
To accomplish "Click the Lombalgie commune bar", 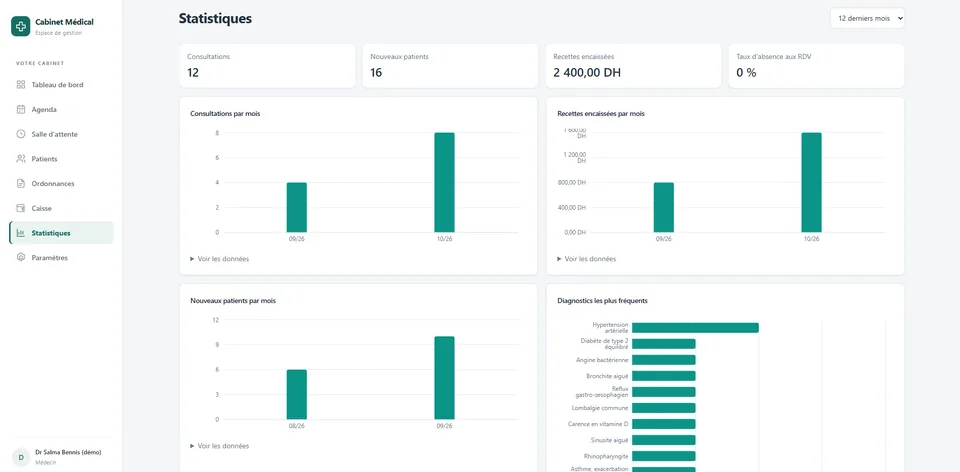I will (x=664, y=408).
